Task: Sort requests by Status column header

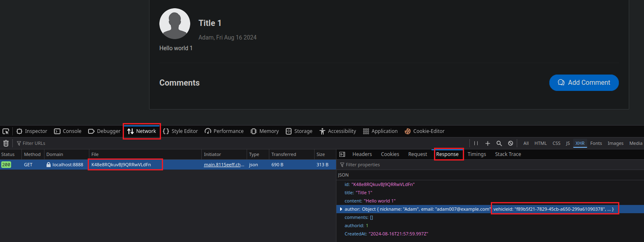Action: tap(8, 154)
